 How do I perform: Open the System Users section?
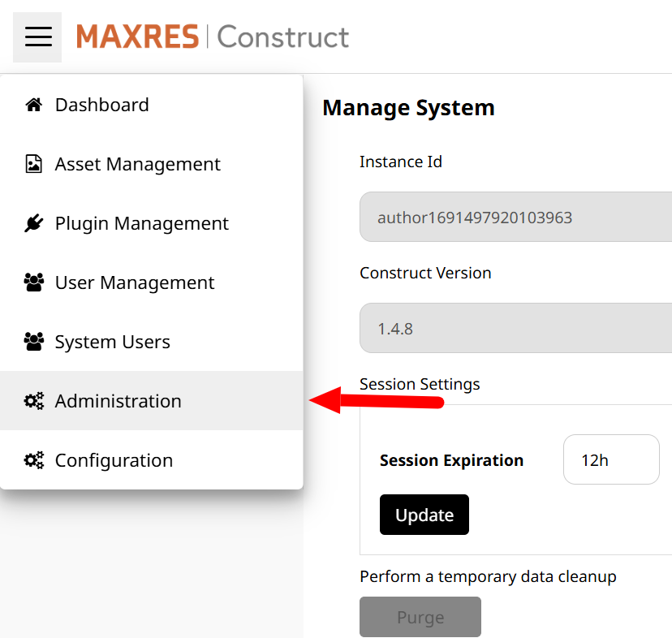[x=112, y=341]
